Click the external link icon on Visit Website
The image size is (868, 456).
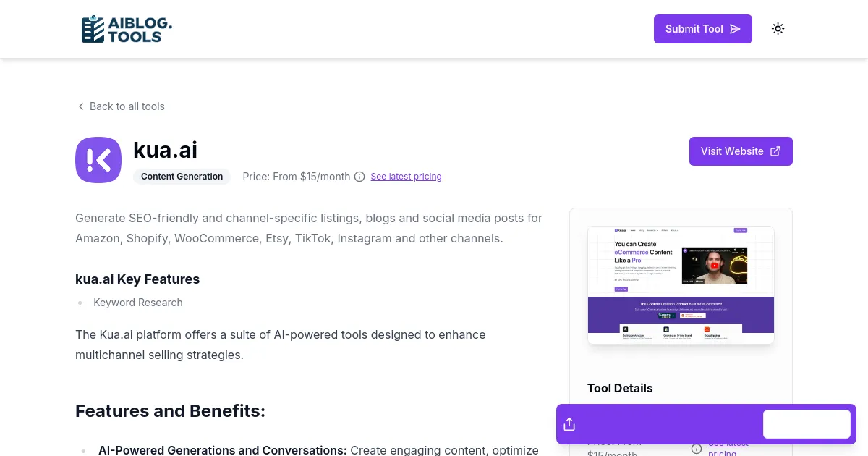coord(775,151)
